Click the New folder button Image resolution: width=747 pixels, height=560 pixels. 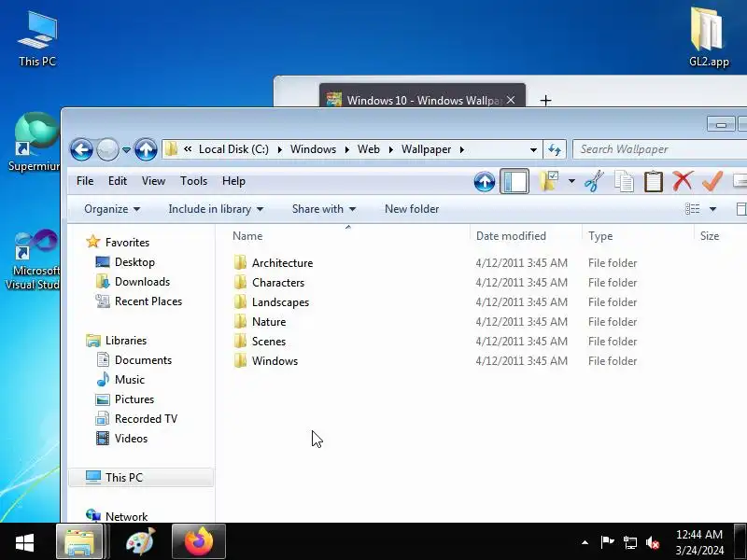[412, 209]
